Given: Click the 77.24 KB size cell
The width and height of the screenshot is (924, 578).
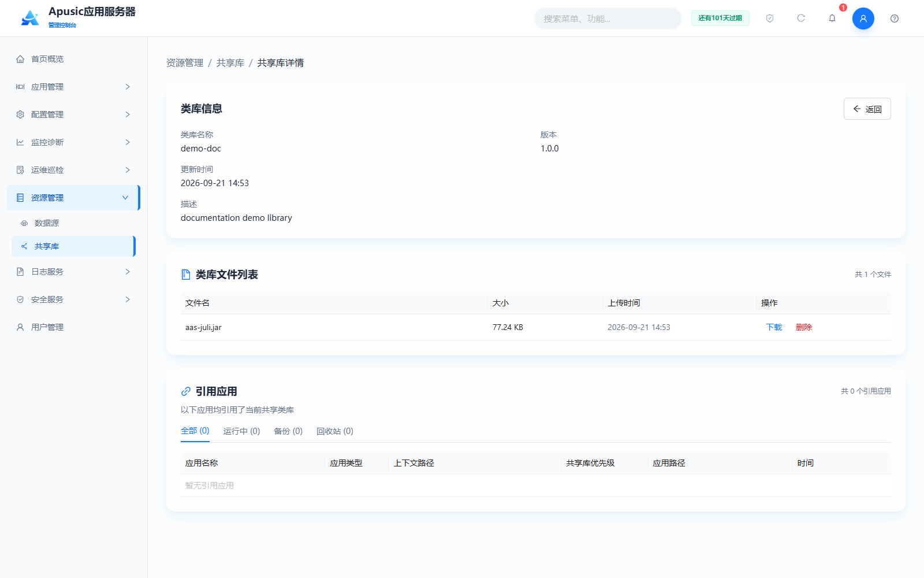Looking at the screenshot, I should (x=508, y=327).
